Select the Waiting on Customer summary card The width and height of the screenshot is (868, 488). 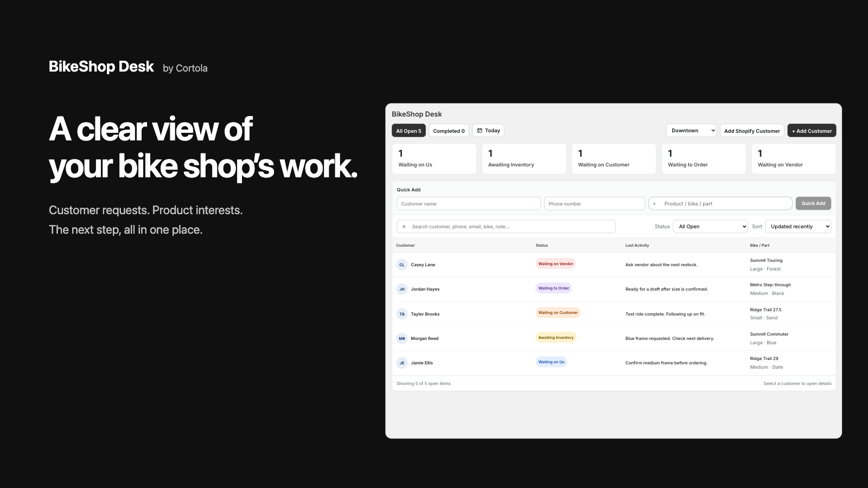tap(614, 159)
